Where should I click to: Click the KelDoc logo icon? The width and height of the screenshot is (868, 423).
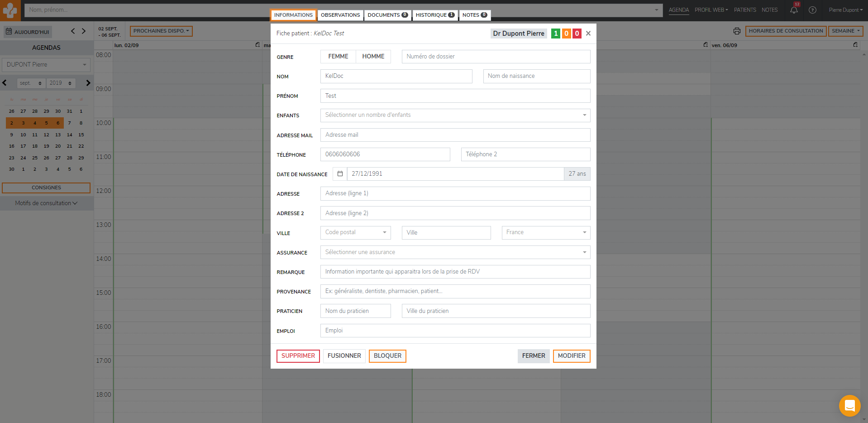coord(10,10)
